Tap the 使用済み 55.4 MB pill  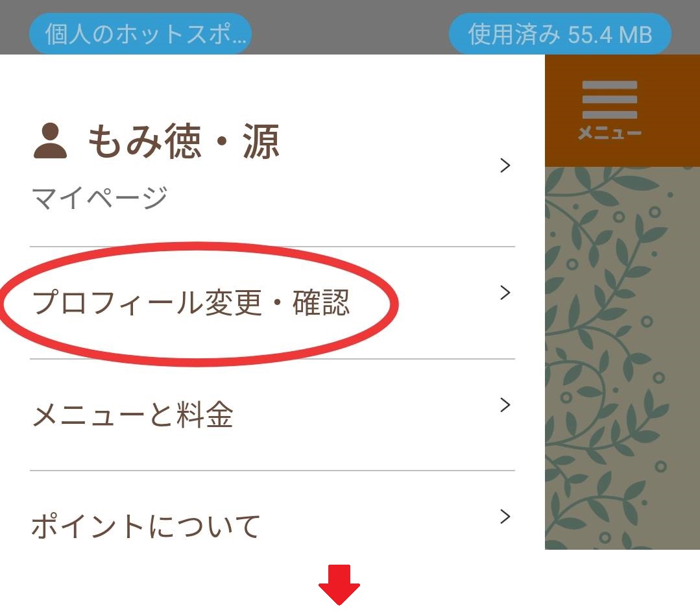[x=560, y=34]
